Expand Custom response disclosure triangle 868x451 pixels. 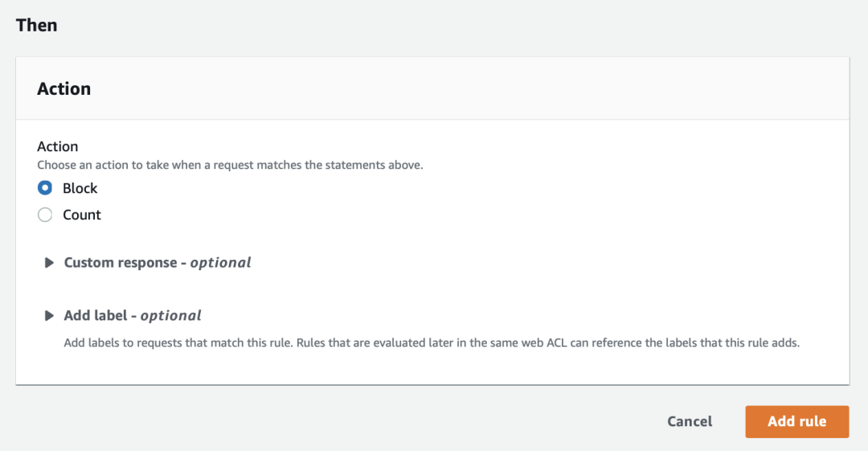(x=49, y=263)
